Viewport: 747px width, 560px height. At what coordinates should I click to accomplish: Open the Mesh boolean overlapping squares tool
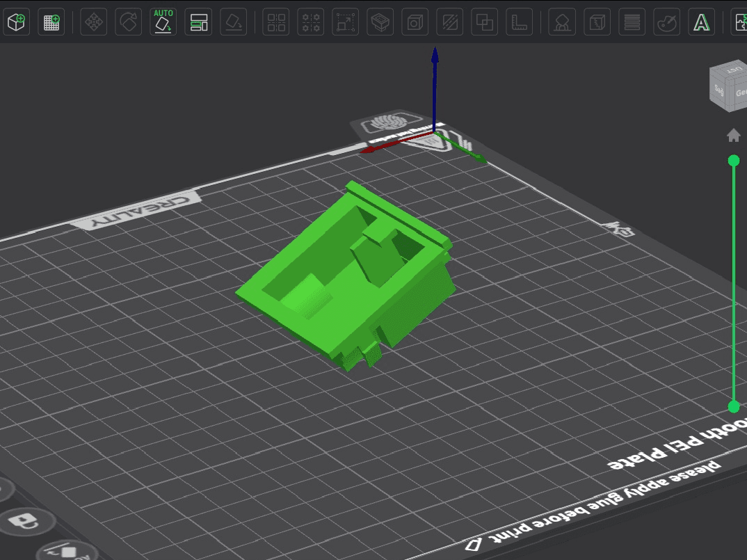tap(485, 22)
